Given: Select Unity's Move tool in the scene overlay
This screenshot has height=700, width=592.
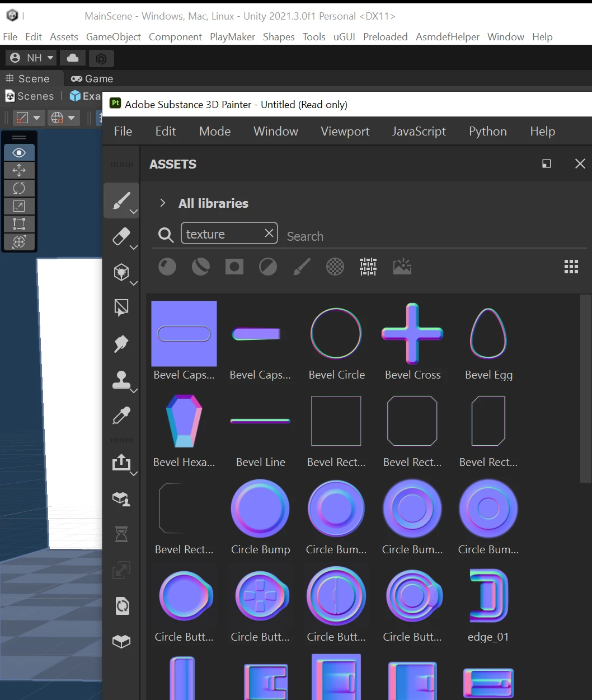Looking at the screenshot, I should [x=19, y=170].
